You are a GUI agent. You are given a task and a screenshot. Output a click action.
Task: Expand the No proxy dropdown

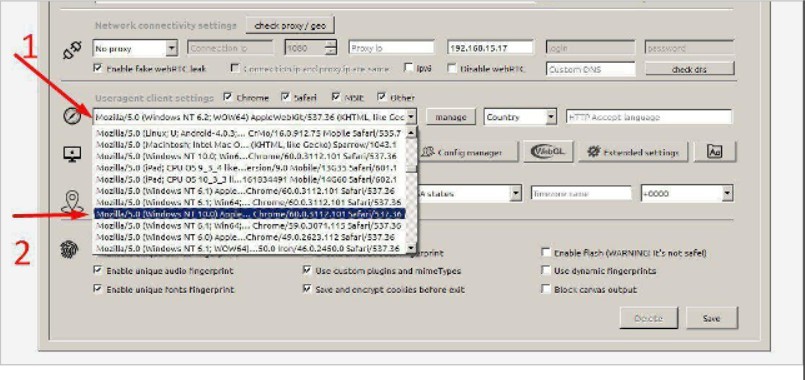(136, 48)
